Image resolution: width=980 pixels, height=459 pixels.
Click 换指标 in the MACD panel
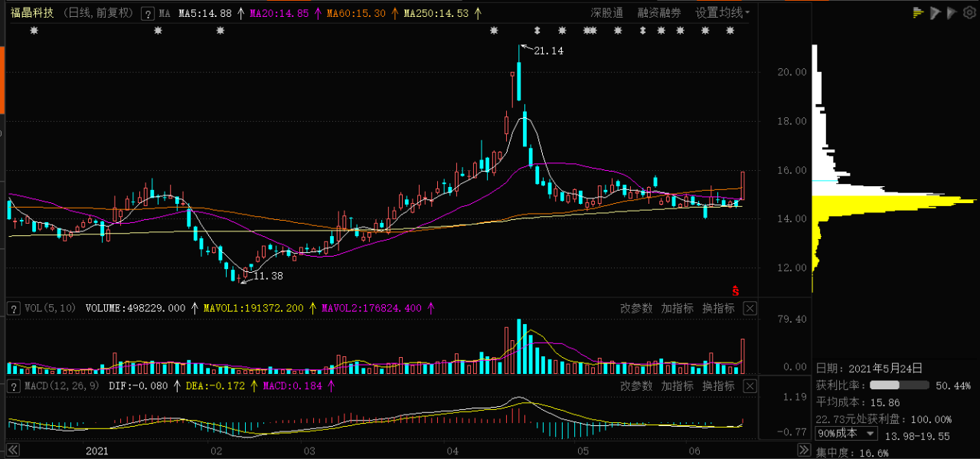(x=718, y=386)
